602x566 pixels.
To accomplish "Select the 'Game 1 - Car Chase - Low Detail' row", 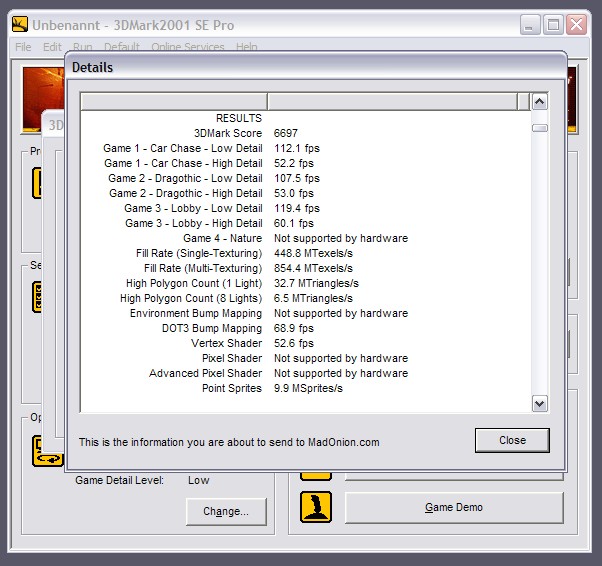I will click(305, 148).
